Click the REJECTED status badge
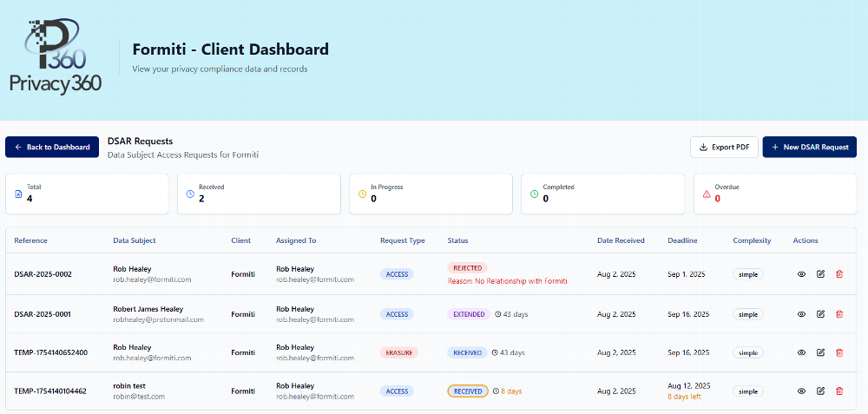This screenshot has width=868, height=414. [x=467, y=268]
